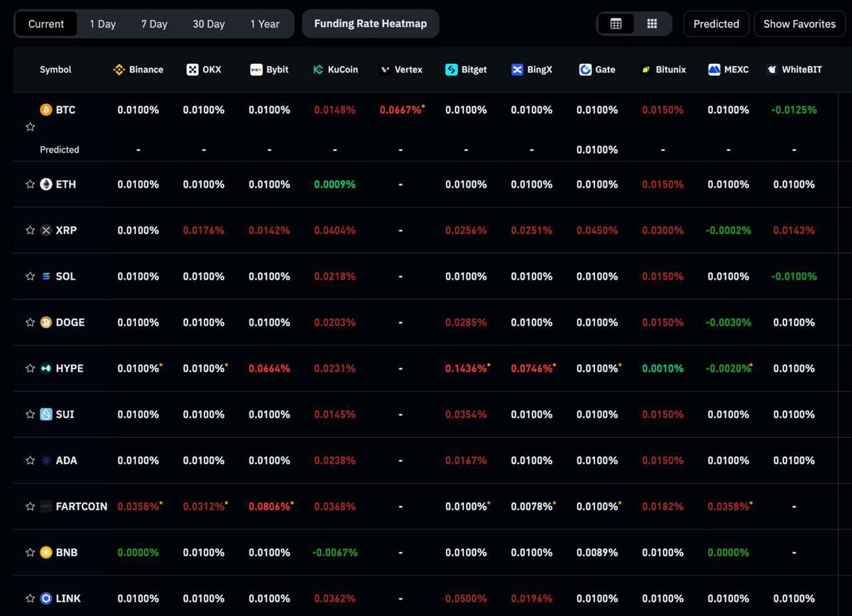The width and height of the screenshot is (852, 616).
Task: Click the BingX exchange logo
Action: (517, 70)
